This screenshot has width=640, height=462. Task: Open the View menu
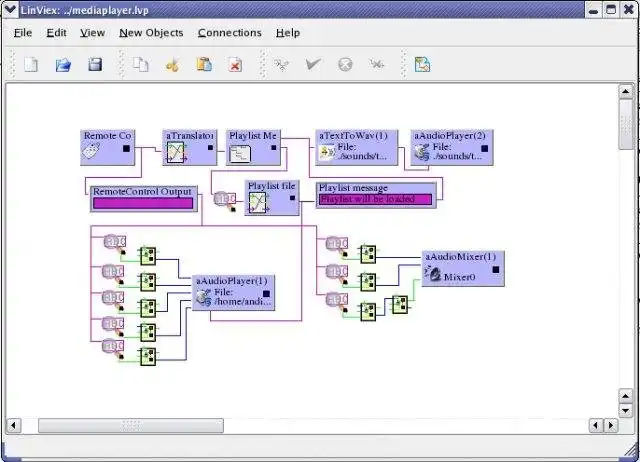coord(93,33)
